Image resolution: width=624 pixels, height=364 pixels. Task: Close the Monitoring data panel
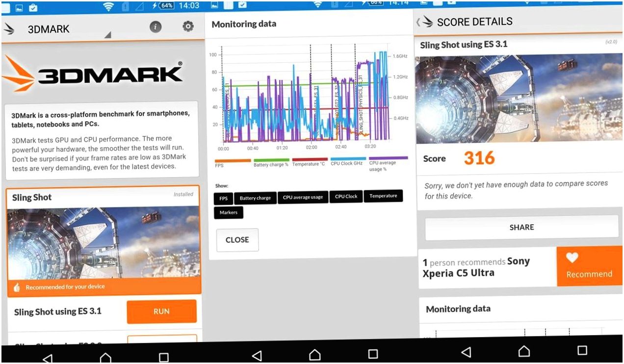(x=237, y=240)
